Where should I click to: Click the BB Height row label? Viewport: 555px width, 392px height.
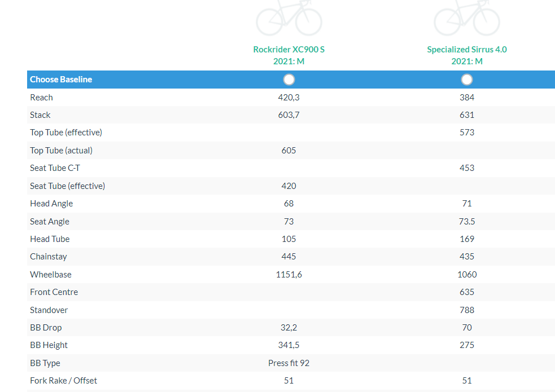point(49,345)
